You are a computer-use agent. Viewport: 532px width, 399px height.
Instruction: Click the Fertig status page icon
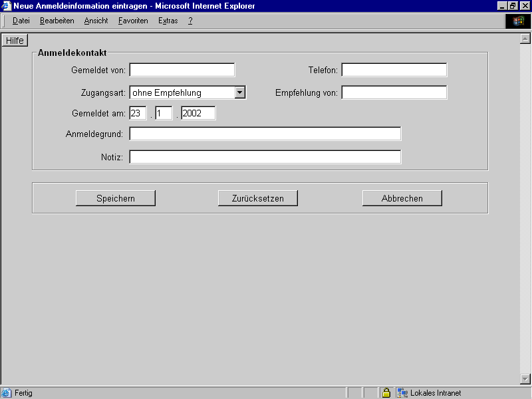(7, 393)
